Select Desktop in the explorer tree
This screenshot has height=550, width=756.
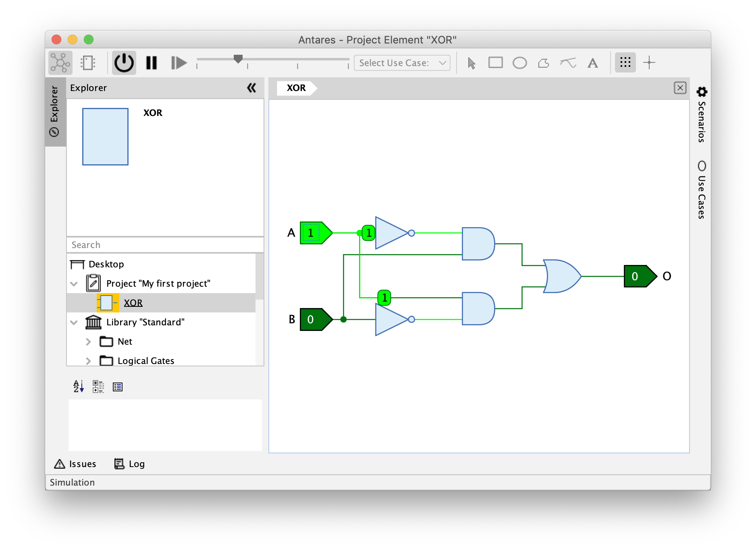(106, 264)
